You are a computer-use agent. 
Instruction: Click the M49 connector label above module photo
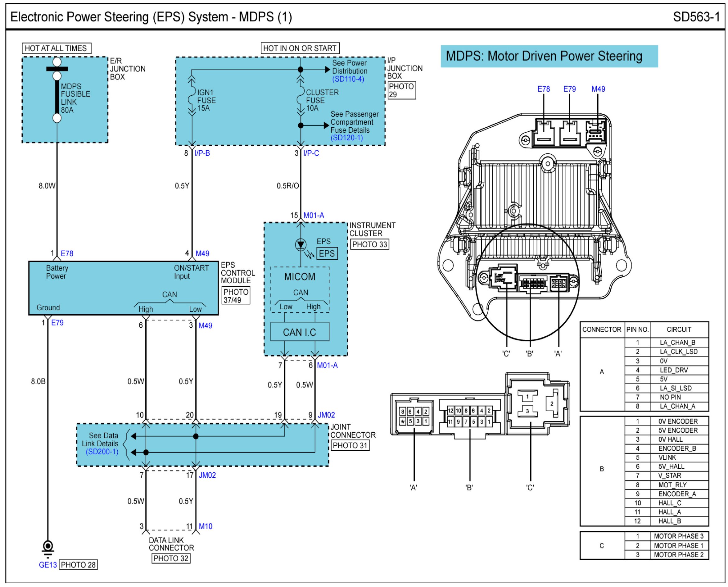click(x=598, y=89)
